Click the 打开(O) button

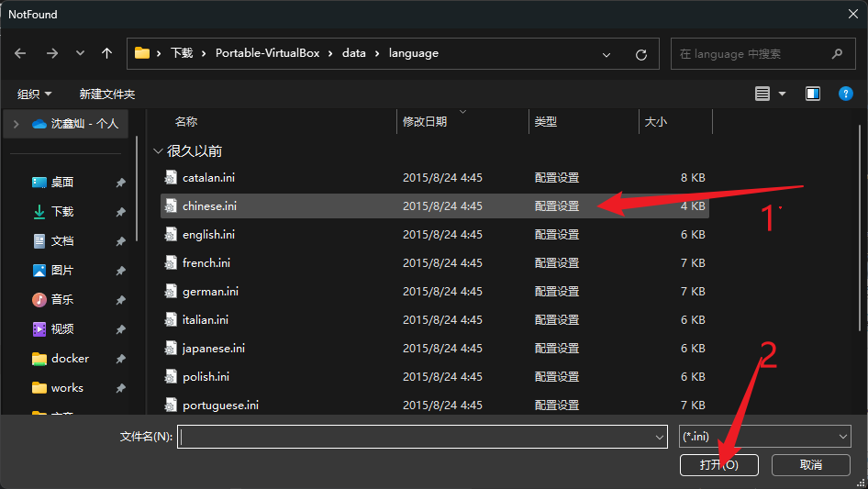[719, 465]
